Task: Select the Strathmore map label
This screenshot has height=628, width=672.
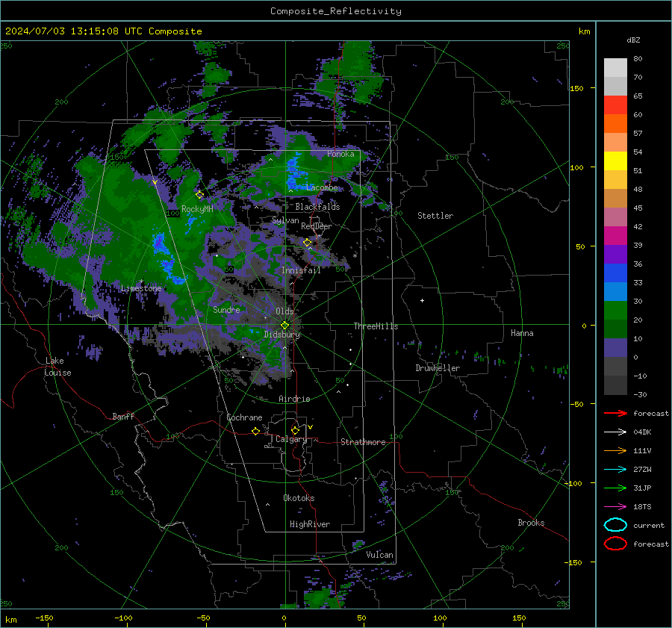Action: (363, 442)
